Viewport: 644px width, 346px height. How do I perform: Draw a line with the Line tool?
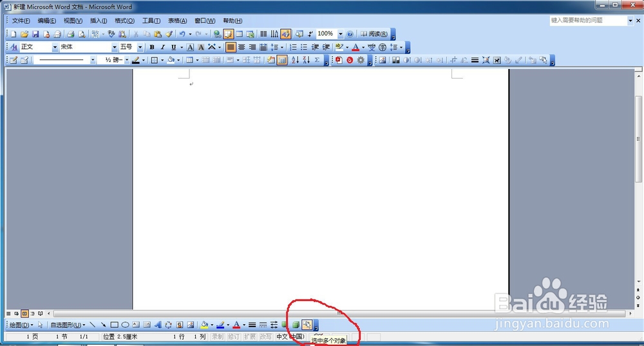[x=93, y=325]
